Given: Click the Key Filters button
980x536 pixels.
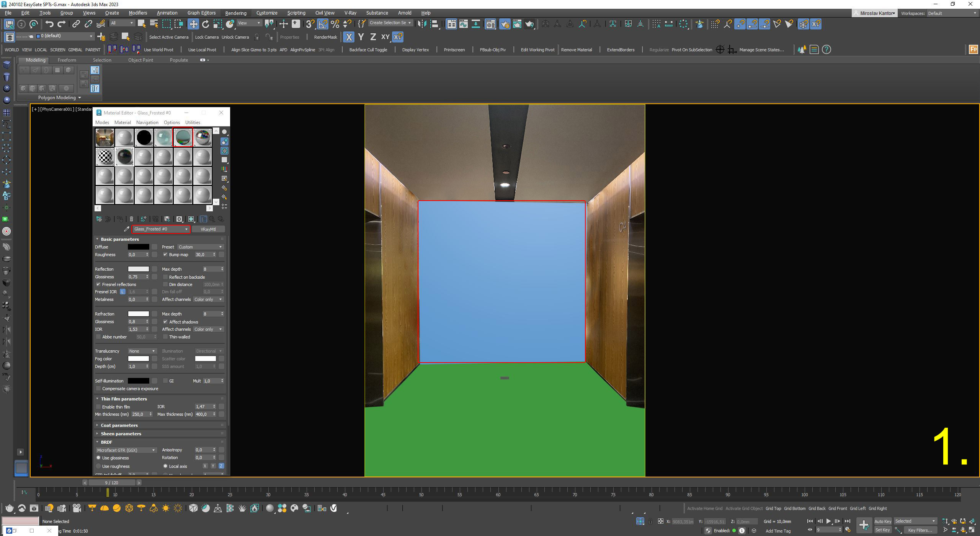Looking at the screenshot, I should point(920,530).
